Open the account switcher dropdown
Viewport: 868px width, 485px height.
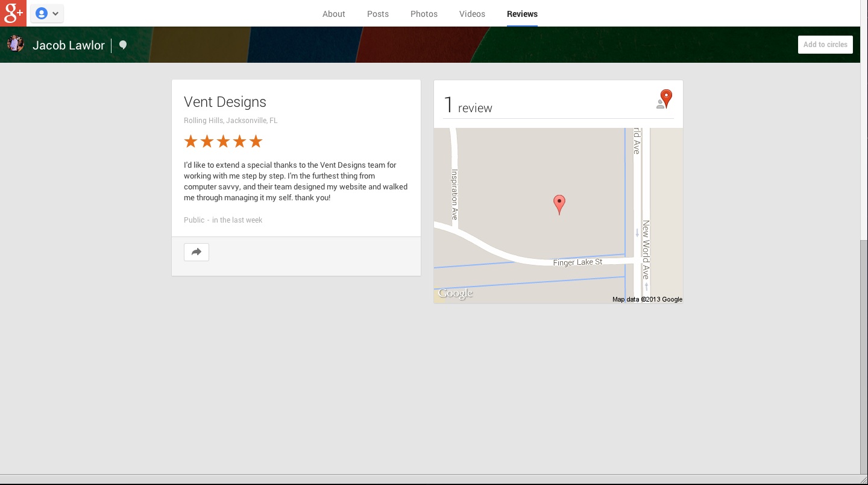[47, 13]
